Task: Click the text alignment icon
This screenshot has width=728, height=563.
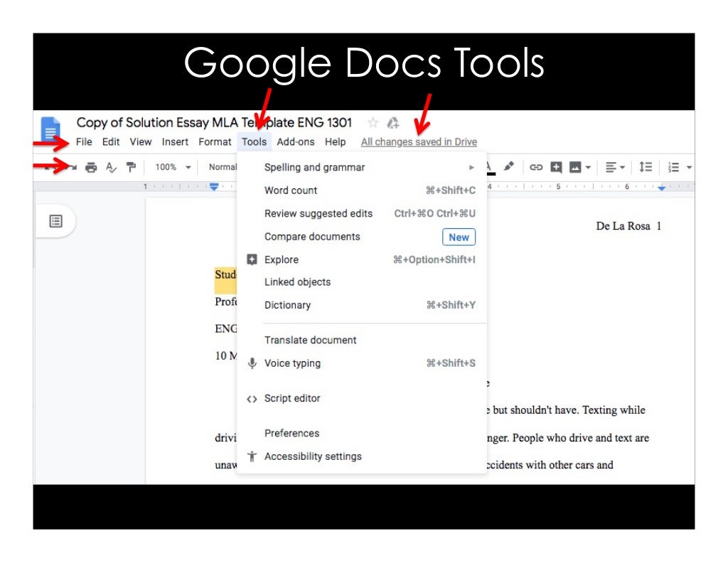Action: [611, 167]
